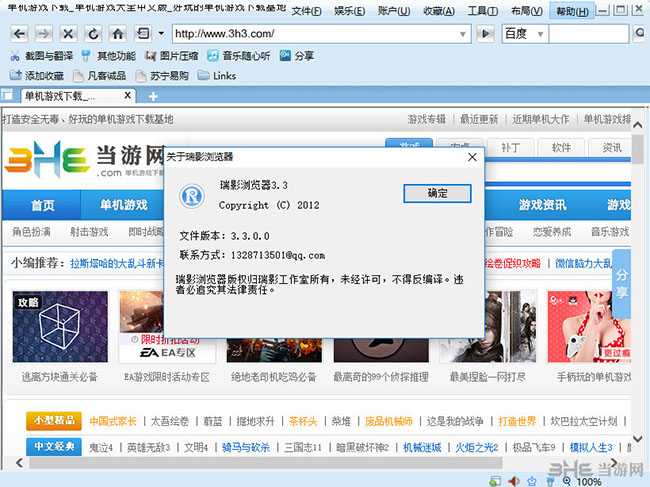The height and width of the screenshot is (487, 650).
Task: Expand the arrow next to history icon
Action: (x=161, y=34)
